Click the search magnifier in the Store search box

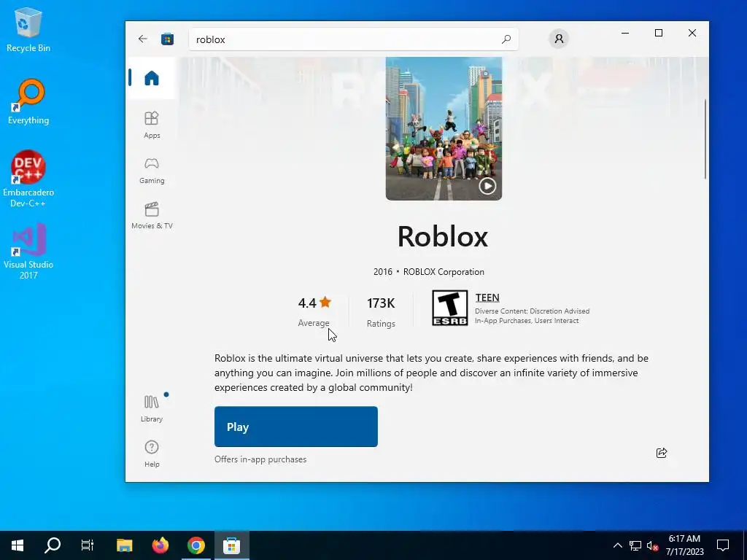point(506,39)
